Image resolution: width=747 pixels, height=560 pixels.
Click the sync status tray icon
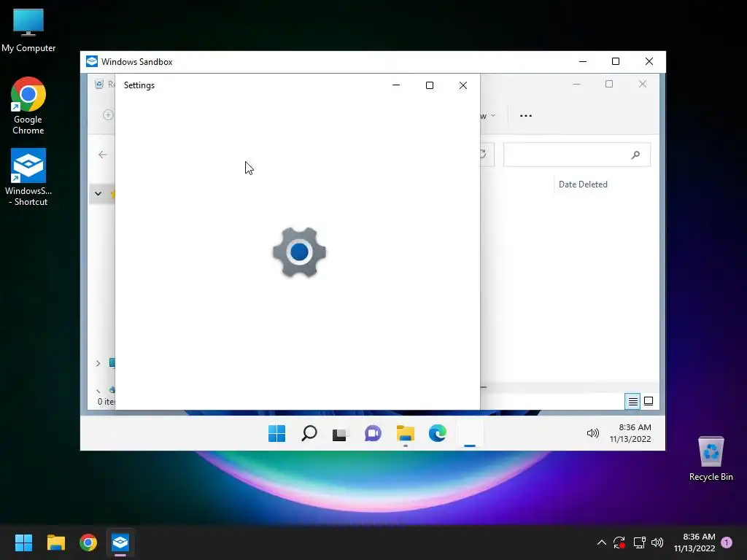[x=619, y=542]
